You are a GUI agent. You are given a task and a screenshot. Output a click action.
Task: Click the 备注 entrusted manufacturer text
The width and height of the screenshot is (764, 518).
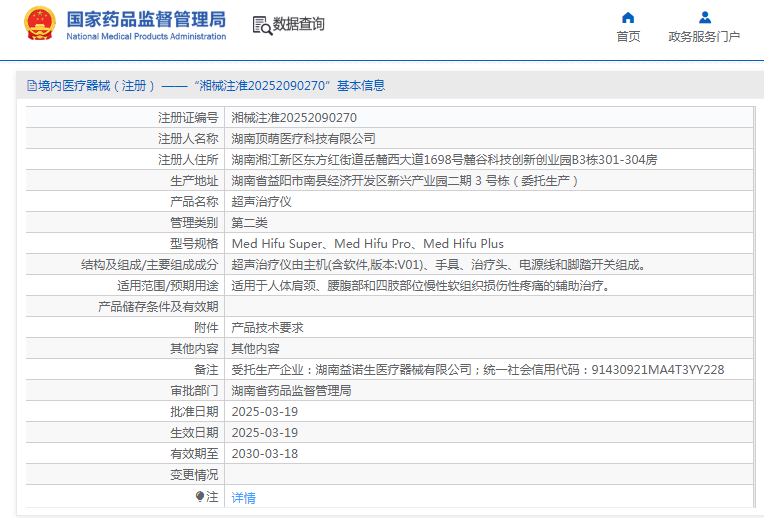pyautogui.click(x=478, y=369)
